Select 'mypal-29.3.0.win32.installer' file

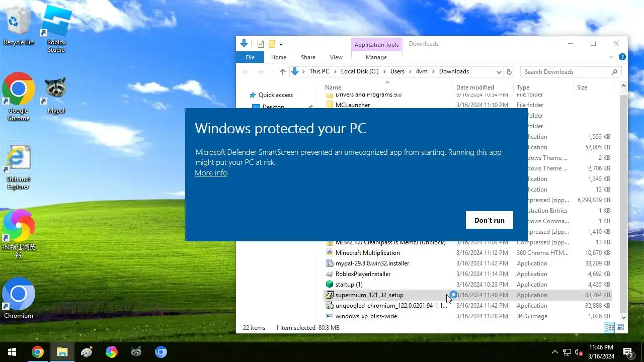372,263
